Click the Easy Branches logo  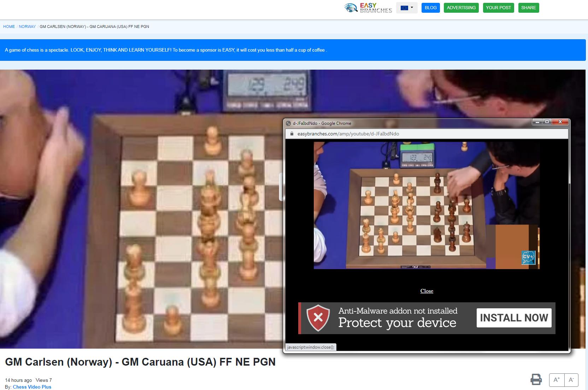click(x=368, y=8)
